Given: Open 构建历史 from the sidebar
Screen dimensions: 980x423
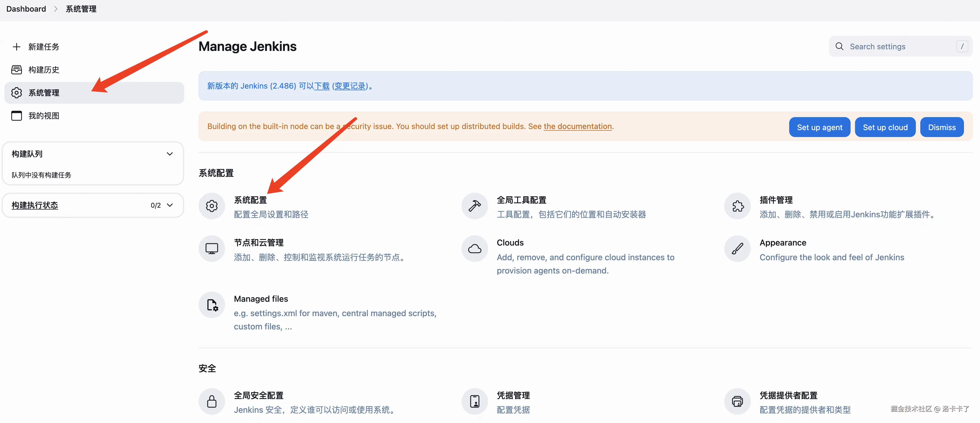Looking at the screenshot, I should [x=43, y=70].
